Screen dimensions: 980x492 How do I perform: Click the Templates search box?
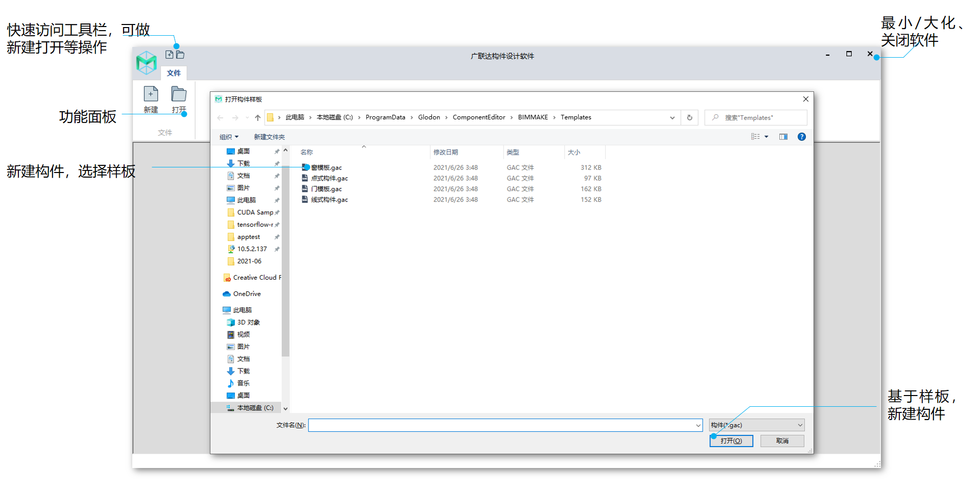756,118
